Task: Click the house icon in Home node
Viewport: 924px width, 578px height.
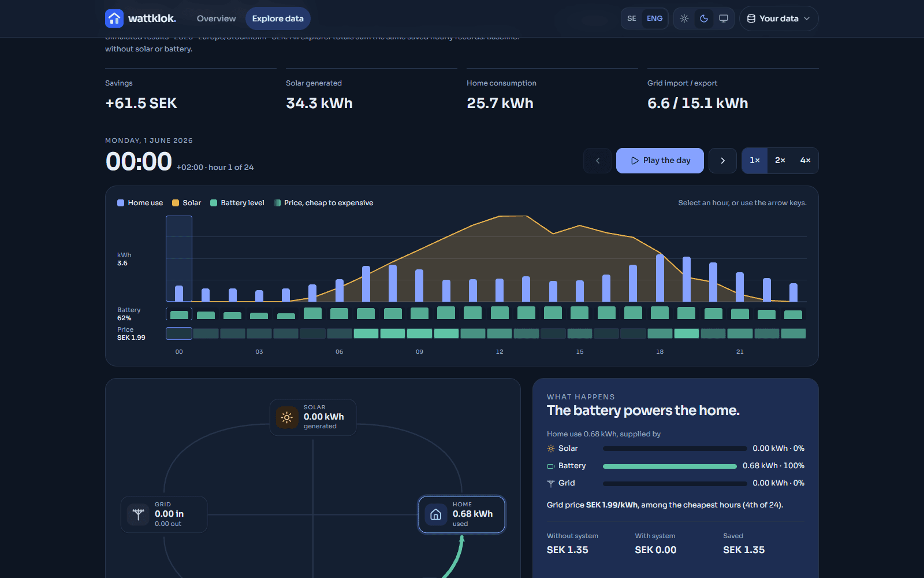Action: 436,514
